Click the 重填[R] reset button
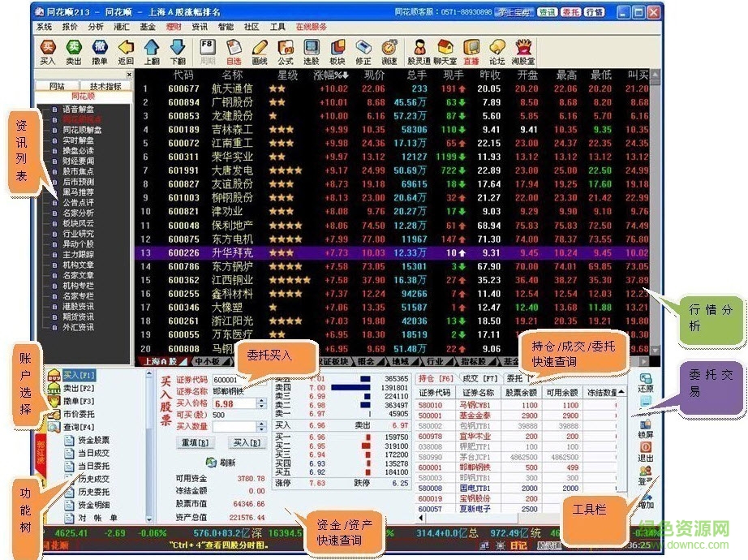The image size is (748, 560). click(x=195, y=442)
